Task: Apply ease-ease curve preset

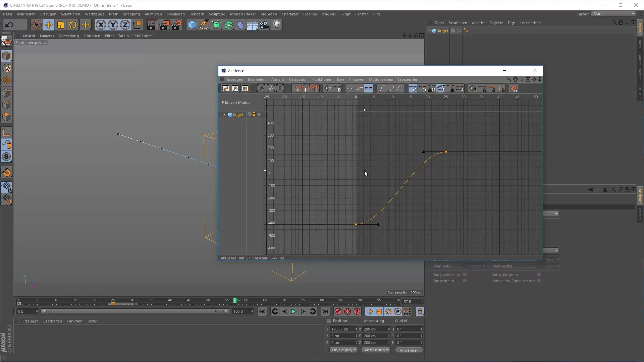Action: [381, 88]
